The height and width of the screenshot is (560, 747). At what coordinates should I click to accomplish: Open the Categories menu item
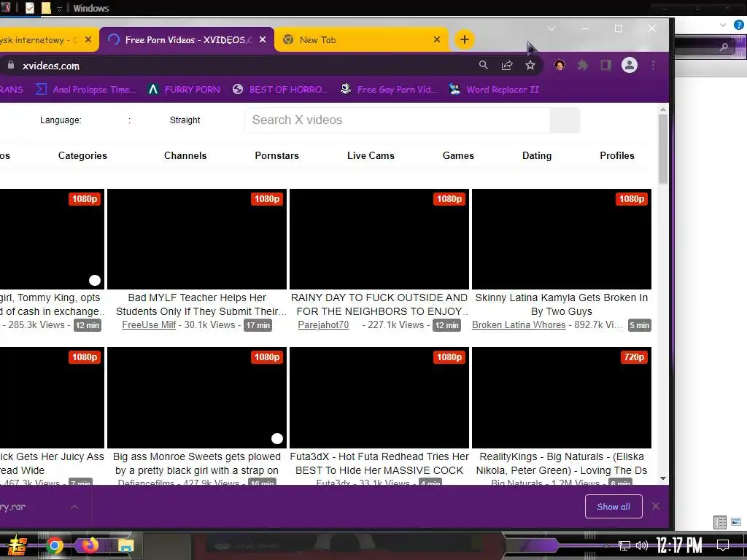(x=82, y=156)
